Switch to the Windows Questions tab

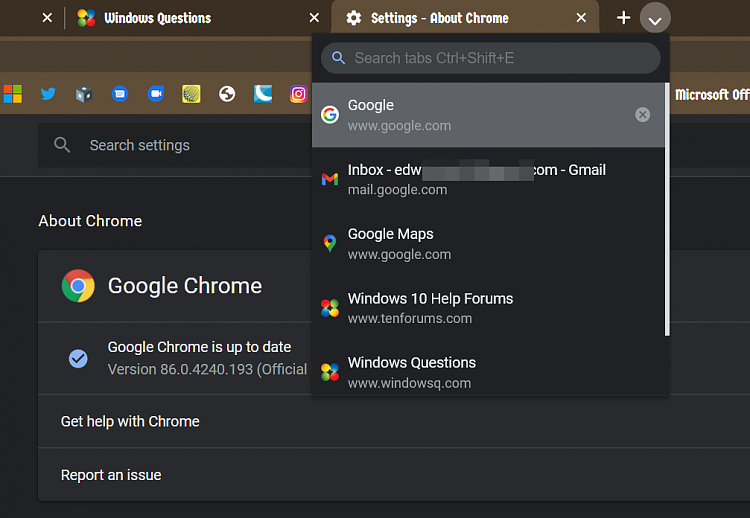[198, 18]
